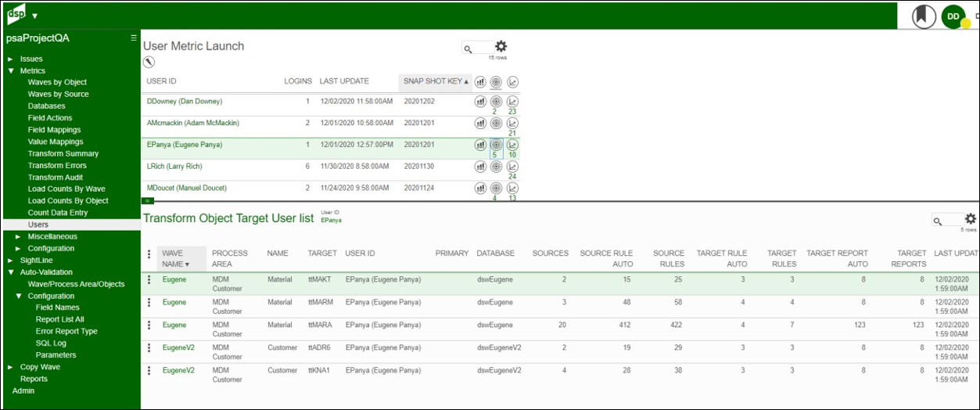Open row menu dots for ttADR6 row
Viewport: 980px width, 410px height.
(149, 347)
